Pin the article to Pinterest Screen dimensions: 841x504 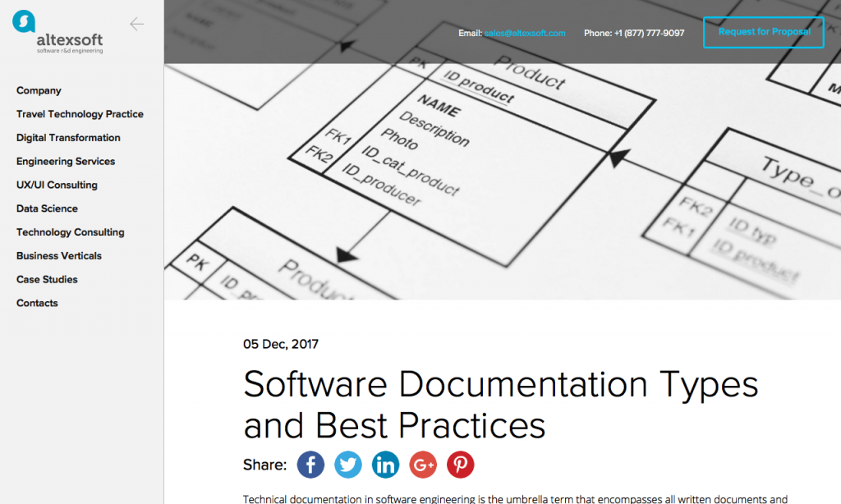coord(461,465)
